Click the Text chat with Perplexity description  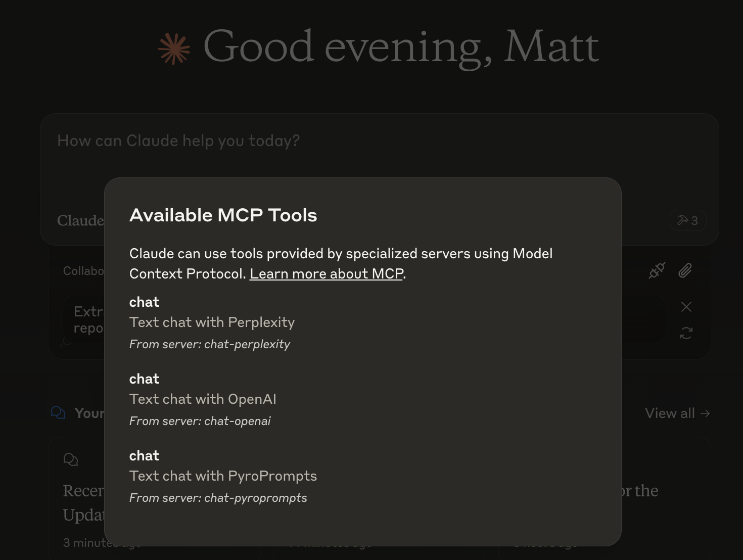pyautogui.click(x=212, y=322)
